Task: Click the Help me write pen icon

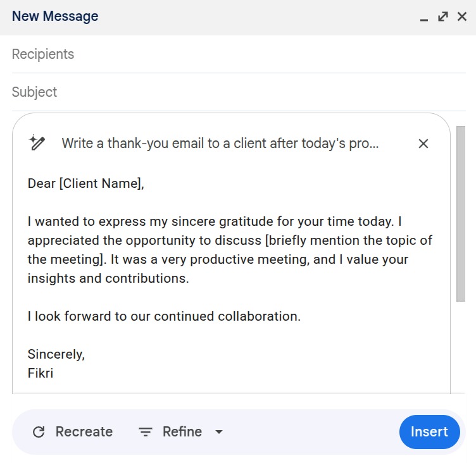Action: (37, 144)
